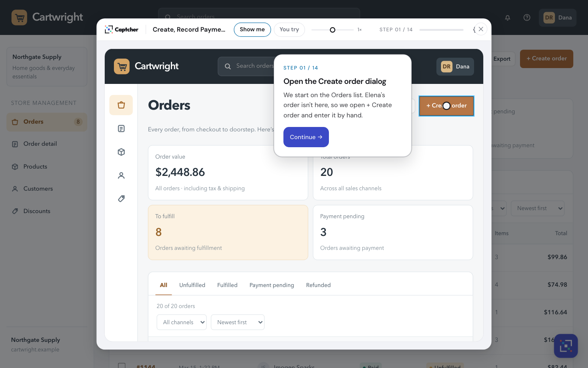588x368 pixels.
Task: Click Continue in the step 01 tooltip
Action: [x=306, y=137]
